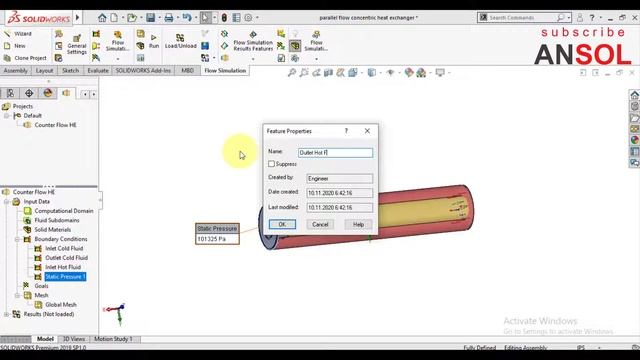Open the Appearances color wheel in task pane
Viewport: 640px width, 360px height.
[x=635, y=140]
